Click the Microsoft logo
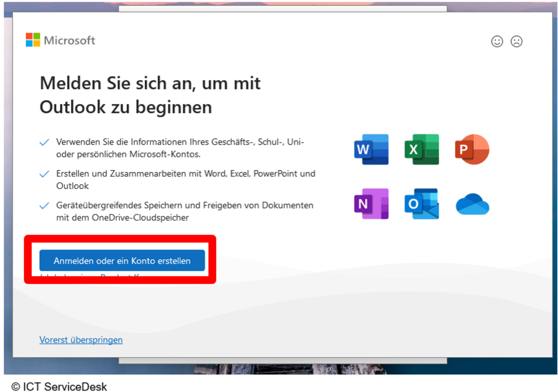Image resolution: width=558 pixels, height=392 pixels. coord(60,40)
